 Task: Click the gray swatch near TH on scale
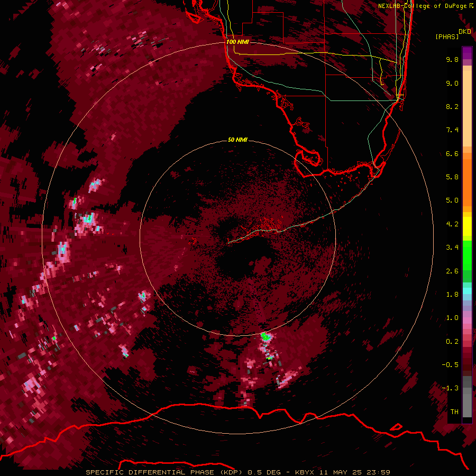(467, 405)
